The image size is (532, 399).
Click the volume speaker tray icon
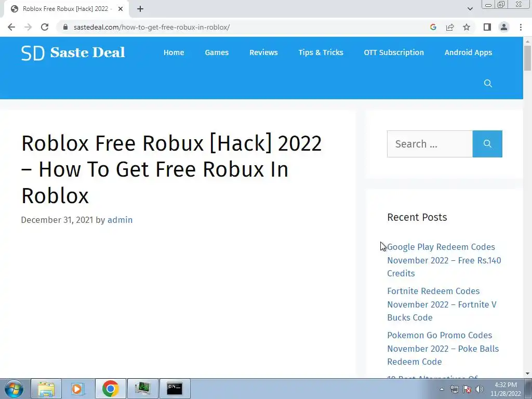480,389
